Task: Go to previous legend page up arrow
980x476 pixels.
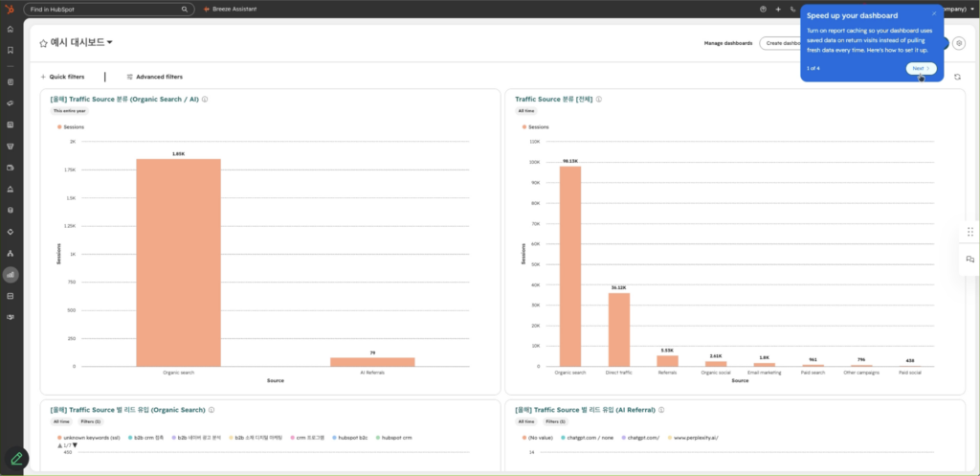Action: [x=59, y=445]
